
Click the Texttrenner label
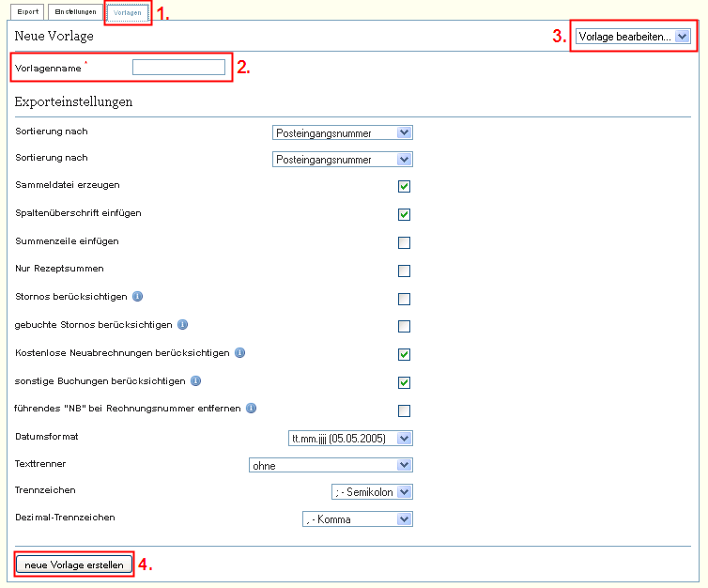tap(40, 463)
